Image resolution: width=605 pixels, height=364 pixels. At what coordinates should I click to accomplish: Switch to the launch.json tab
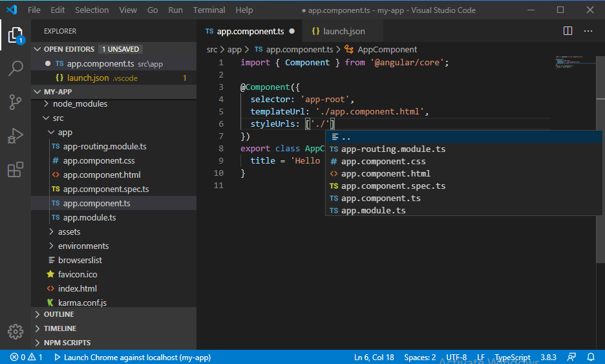pos(342,31)
